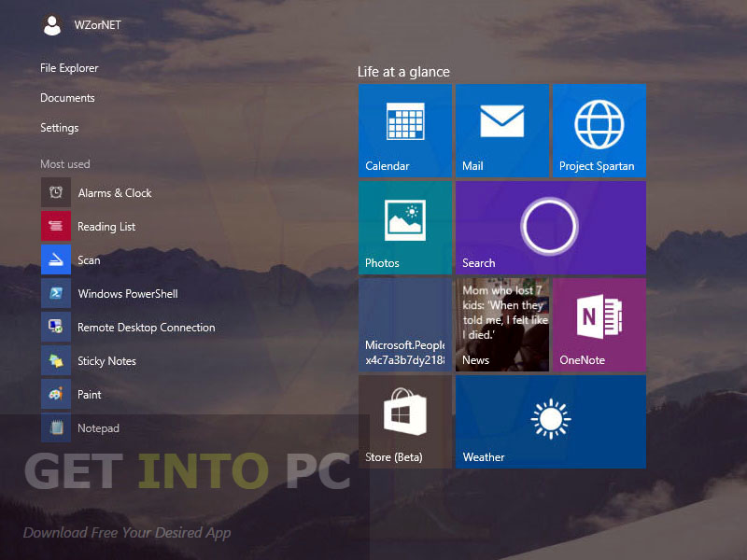Screen dimensions: 747x560
Task: Click the Alarms & Clock icon
Action: [x=56, y=192]
